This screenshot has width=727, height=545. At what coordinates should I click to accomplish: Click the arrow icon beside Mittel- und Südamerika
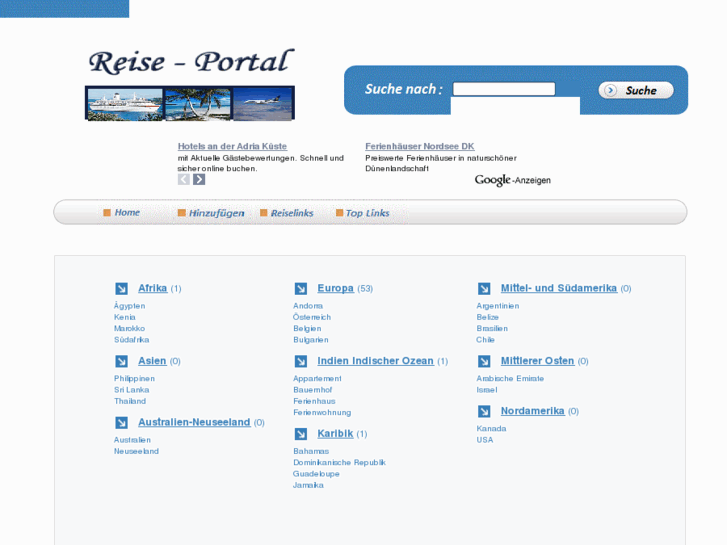484,289
